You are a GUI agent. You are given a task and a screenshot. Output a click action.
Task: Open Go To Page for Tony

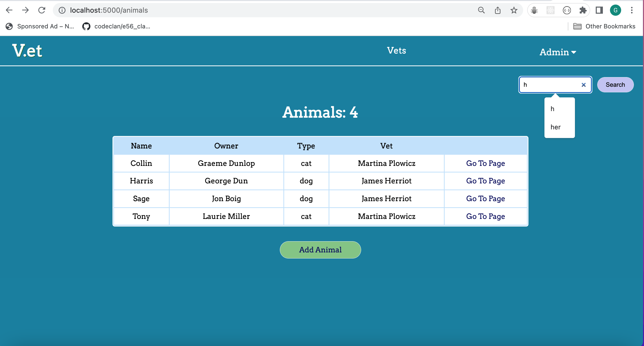click(486, 216)
